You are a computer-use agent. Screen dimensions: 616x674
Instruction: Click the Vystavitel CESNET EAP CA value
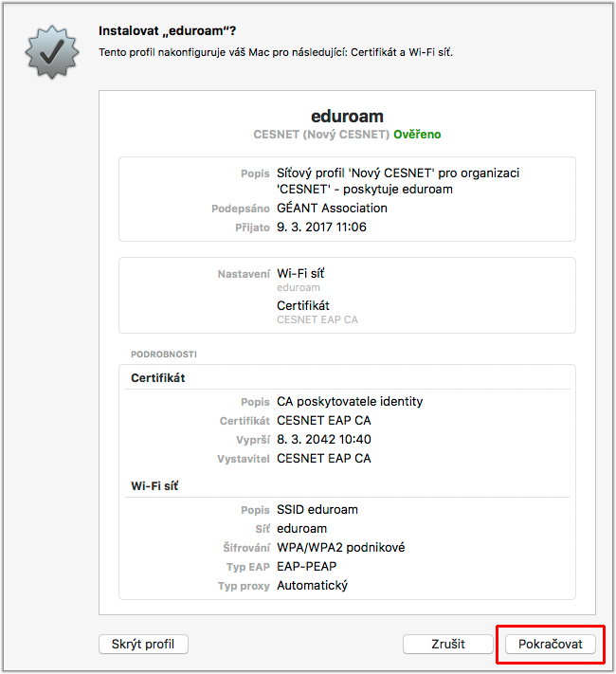tap(324, 458)
